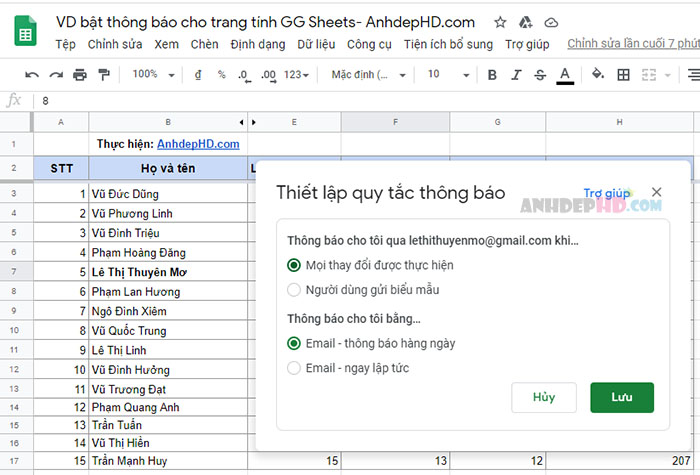Redo the last action
Screen dimensions: 700x475
[56, 75]
